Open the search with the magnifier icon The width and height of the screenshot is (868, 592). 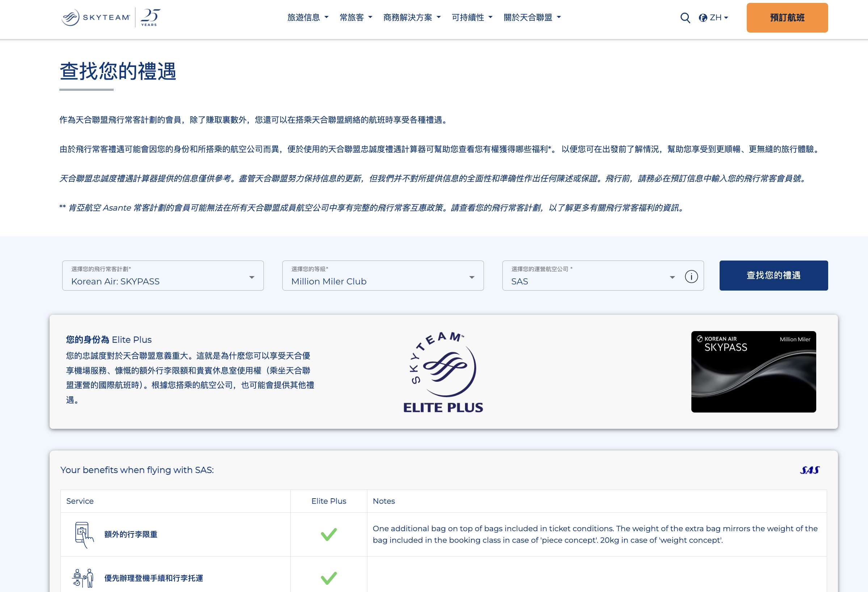(x=685, y=17)
